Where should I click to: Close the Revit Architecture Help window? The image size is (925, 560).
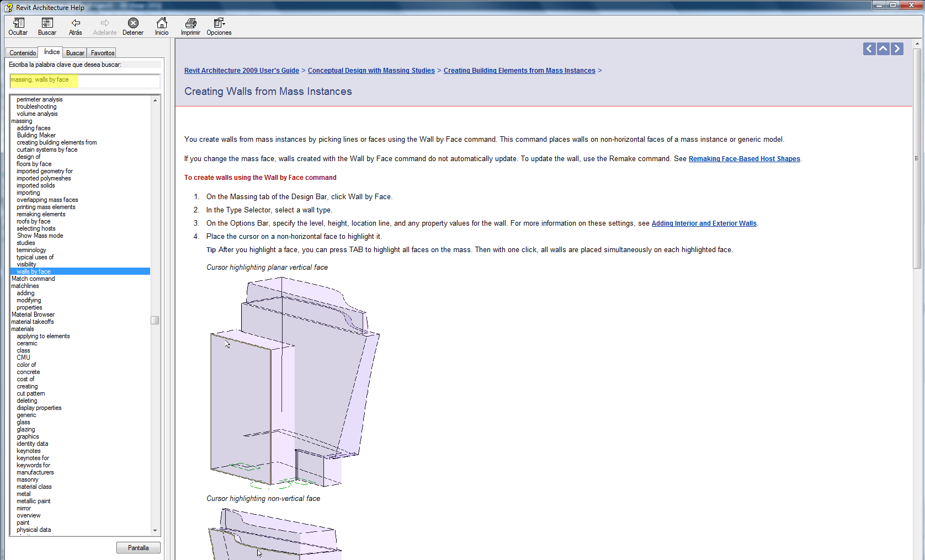click(x=911, y=5)
